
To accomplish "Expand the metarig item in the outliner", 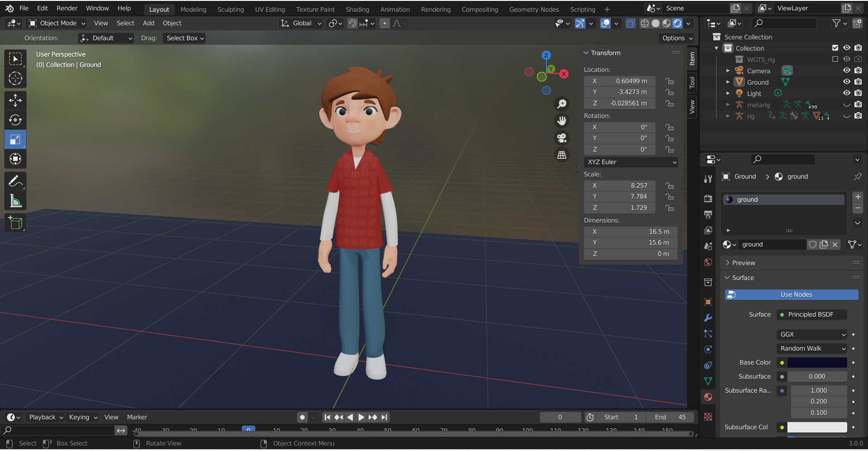I will [x=728, y=104].
